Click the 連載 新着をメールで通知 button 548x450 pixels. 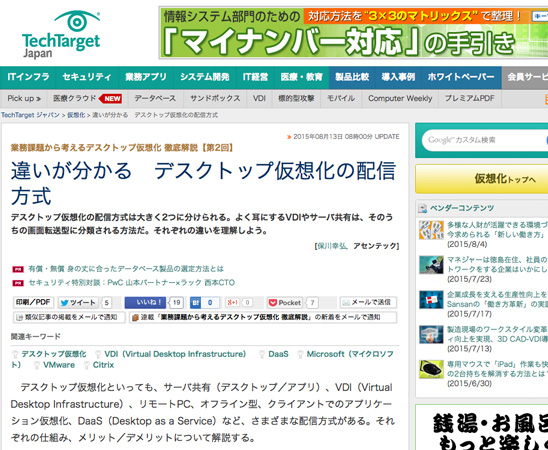pos(263,317)
